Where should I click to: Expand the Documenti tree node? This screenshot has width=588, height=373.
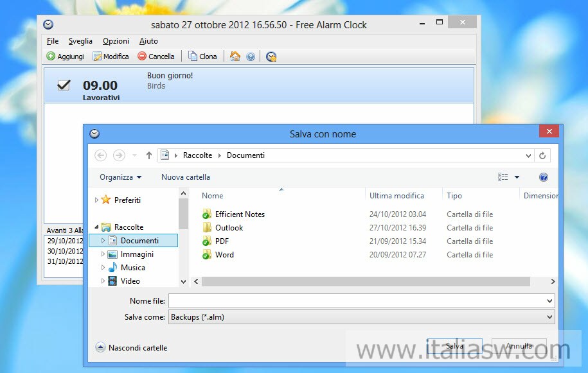(x=103, y=240)
